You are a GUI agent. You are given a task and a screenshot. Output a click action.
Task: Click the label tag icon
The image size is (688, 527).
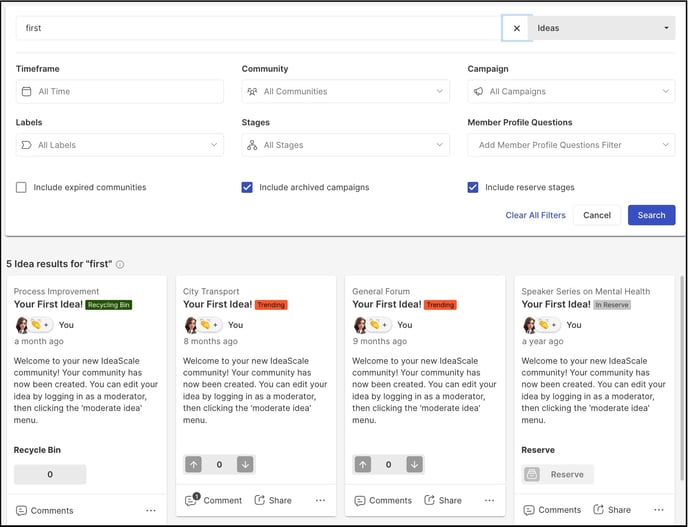pos(26,145)
